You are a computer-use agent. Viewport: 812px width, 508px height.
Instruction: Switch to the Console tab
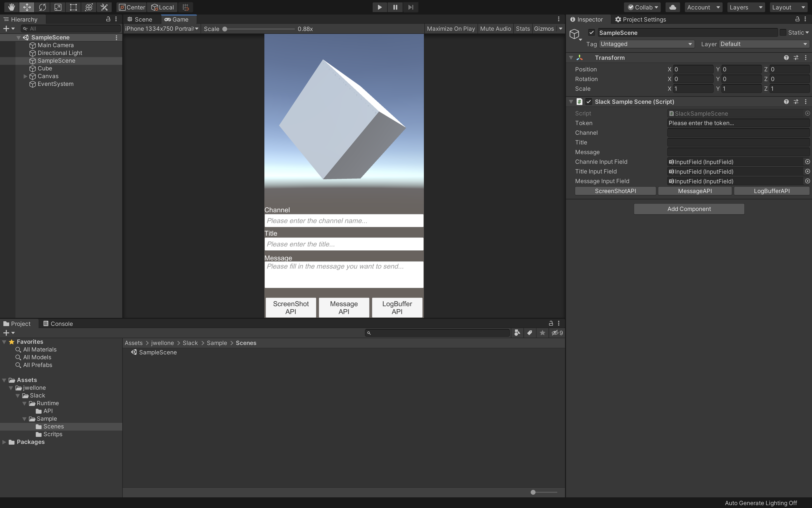[58, 324]
